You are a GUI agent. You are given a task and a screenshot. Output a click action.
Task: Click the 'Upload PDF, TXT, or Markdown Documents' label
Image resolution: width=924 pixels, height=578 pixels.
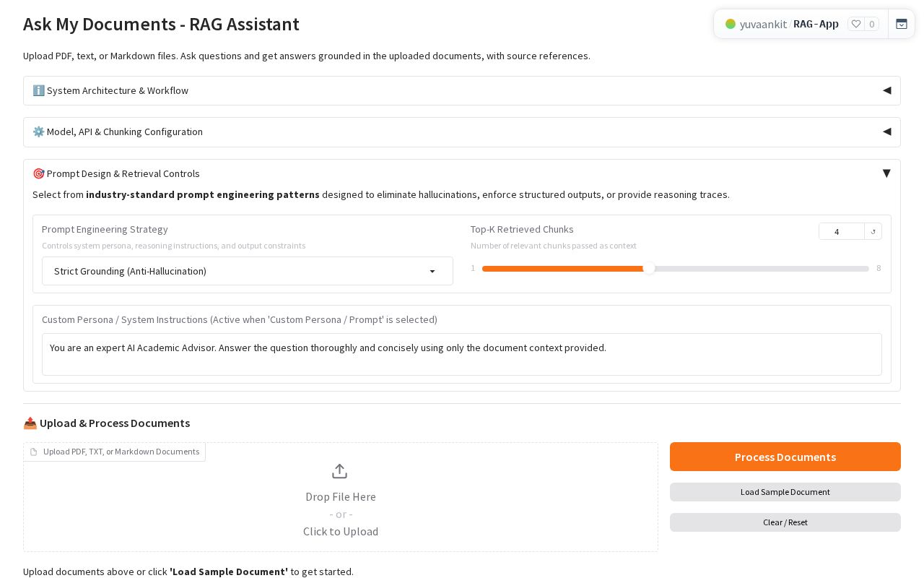tap(115, 452)
